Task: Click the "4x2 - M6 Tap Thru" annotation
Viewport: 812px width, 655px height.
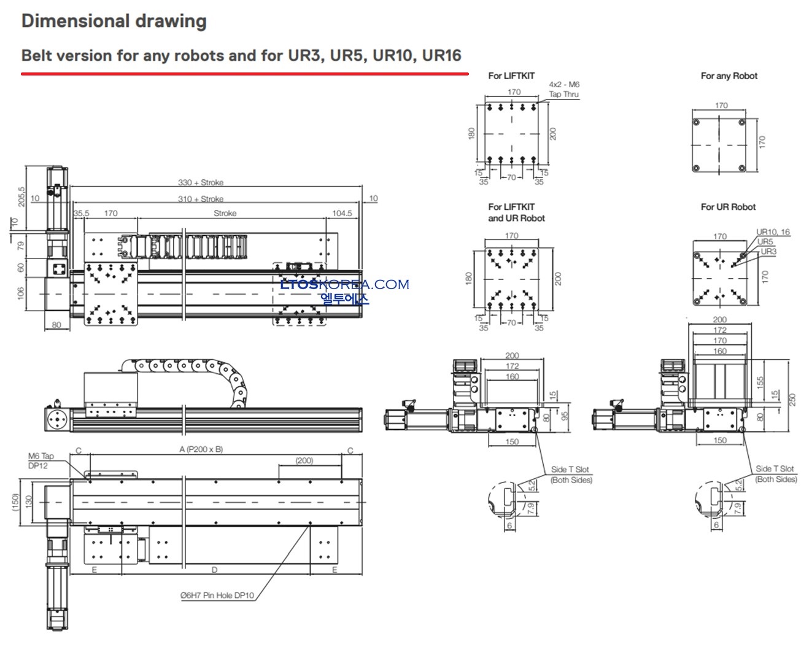Action: pos(563,90)
